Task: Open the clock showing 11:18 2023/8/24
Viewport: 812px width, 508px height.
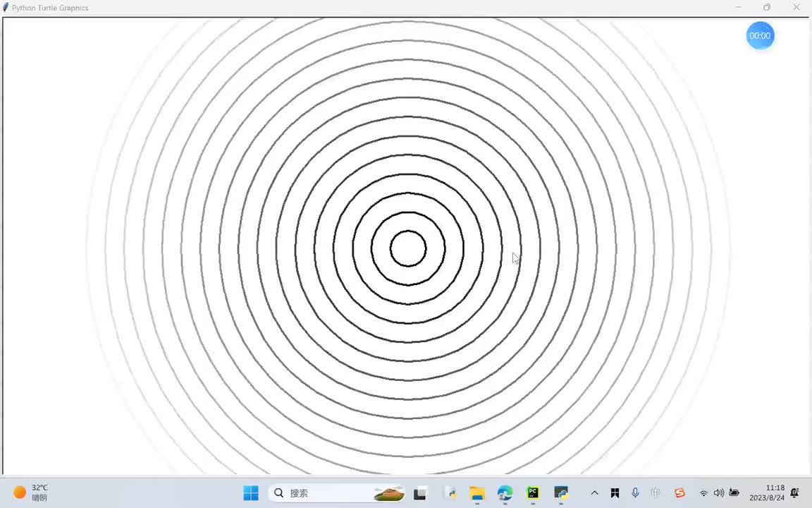Action: click(767, 493)
